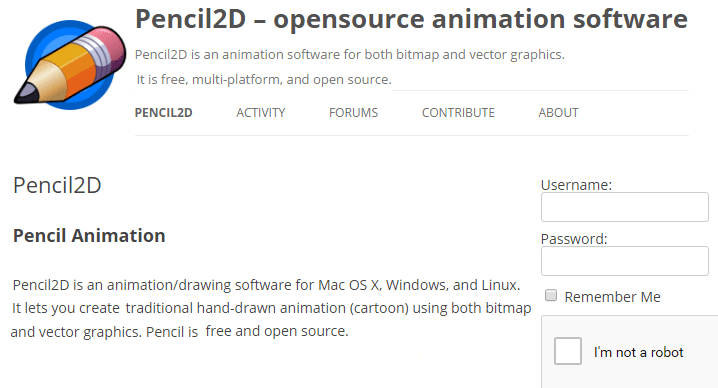718x388 pixels.
Task: Enable the Remember Me checkbox
Action: (x=551, y=295)
